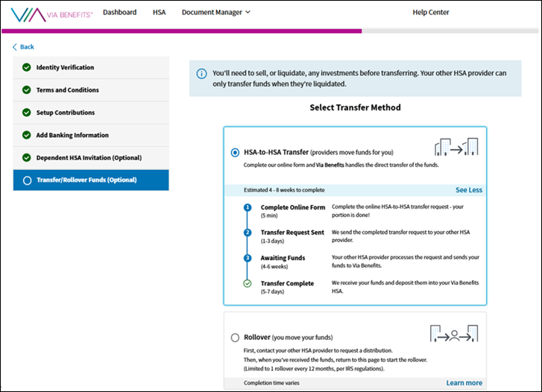Image resolution: width=542 pixels, height=392 pixels.
Task: Open the Document Manager menu
Action: (x=215, y=12)
